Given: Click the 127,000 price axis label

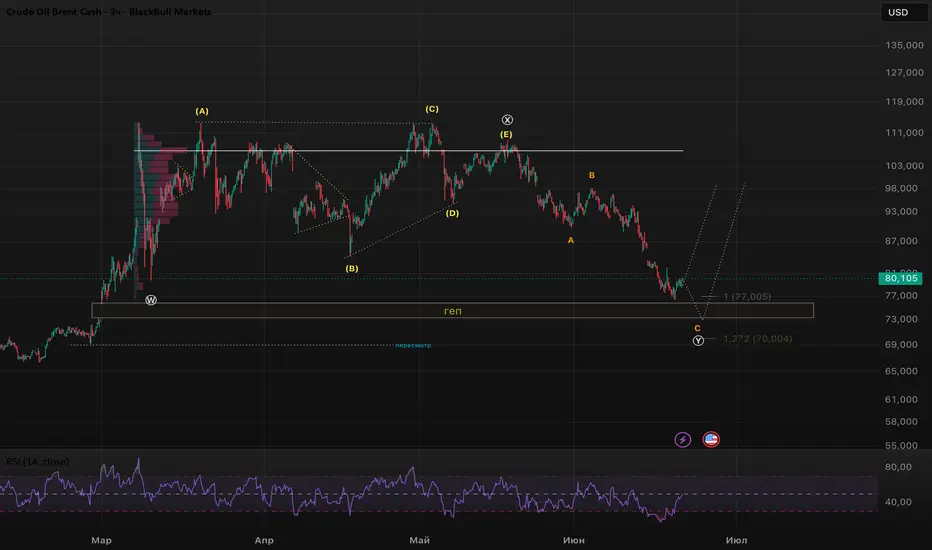Looking at the screenshot, I should [x=904, y=73].
